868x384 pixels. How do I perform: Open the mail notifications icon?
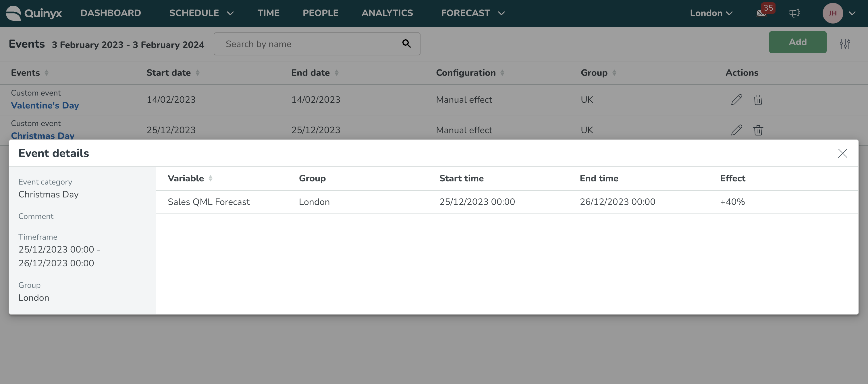(x=761, y=13)
